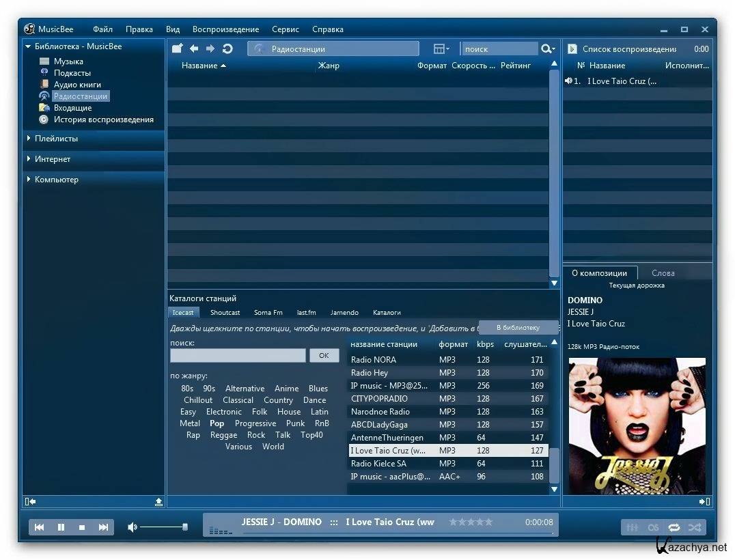Click the back arrow in the navigation toolbar
Viewport: 735px width, 560px height.
tap(194, 48)
